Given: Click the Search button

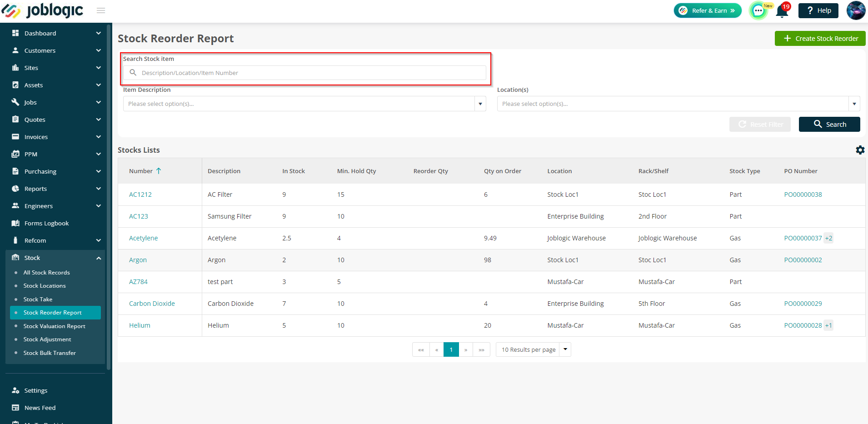Looking at the screenshot, I should (829, 124).
